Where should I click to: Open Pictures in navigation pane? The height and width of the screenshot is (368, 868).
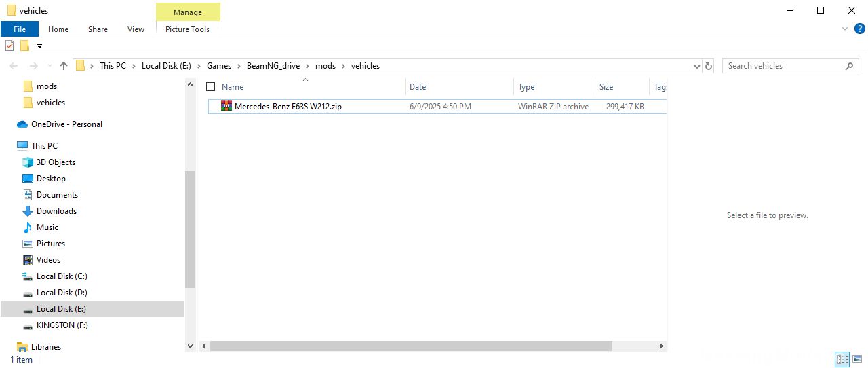pyautogui.click(x=51, y=244)
